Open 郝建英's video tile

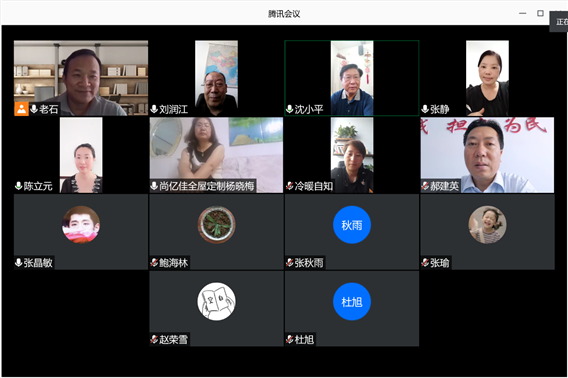tap(487, 155)
